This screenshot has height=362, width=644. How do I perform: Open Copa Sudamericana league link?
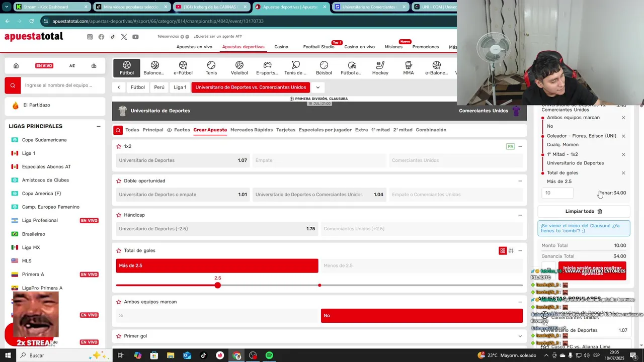click(44, 140)
